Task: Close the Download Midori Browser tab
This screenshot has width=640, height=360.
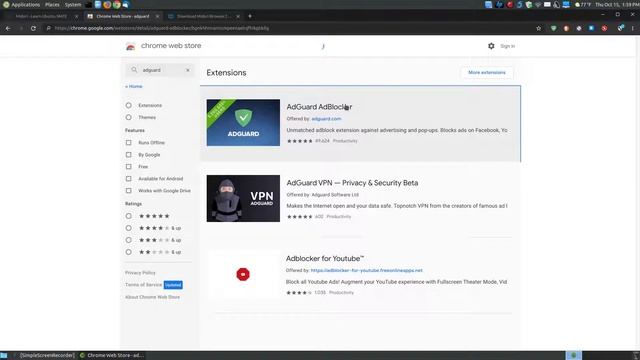Action: click(238, 16)
